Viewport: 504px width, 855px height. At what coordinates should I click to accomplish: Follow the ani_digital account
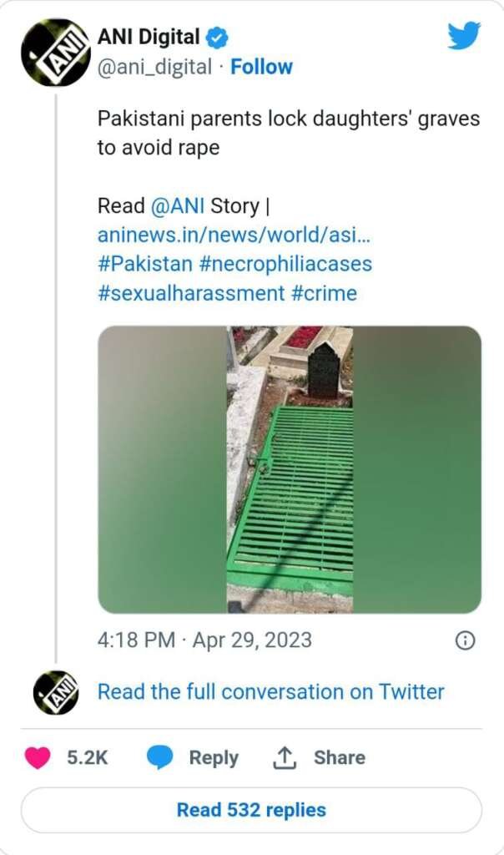point(261,67)
